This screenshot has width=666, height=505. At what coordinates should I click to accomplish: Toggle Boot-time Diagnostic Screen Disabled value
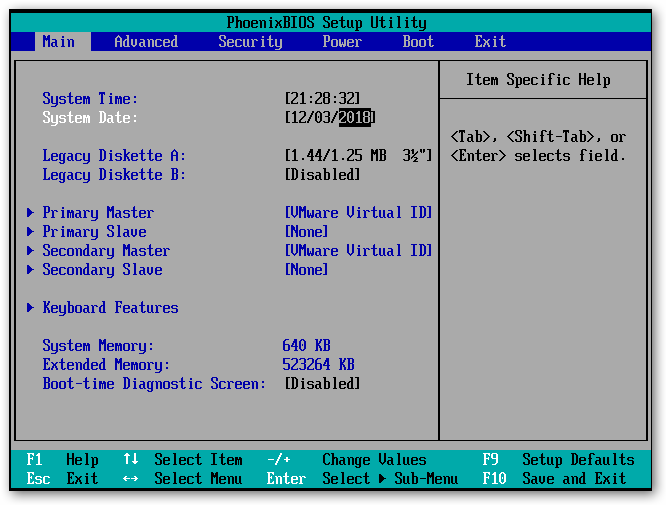[x=322, y=384]
